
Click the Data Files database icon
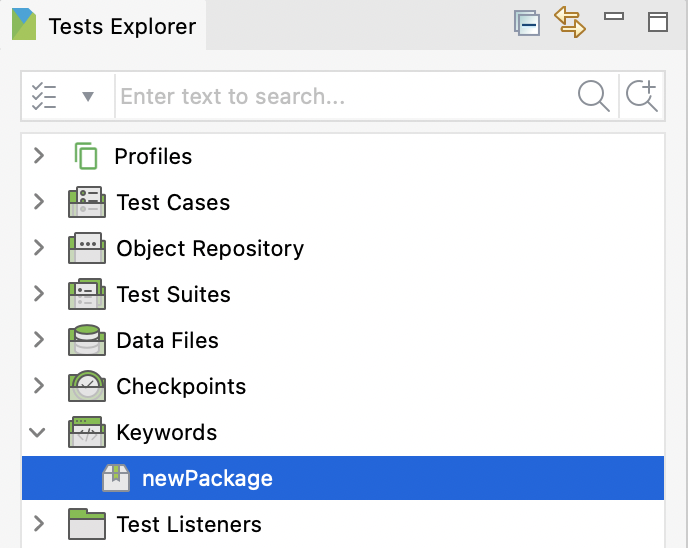click(87, 340)
